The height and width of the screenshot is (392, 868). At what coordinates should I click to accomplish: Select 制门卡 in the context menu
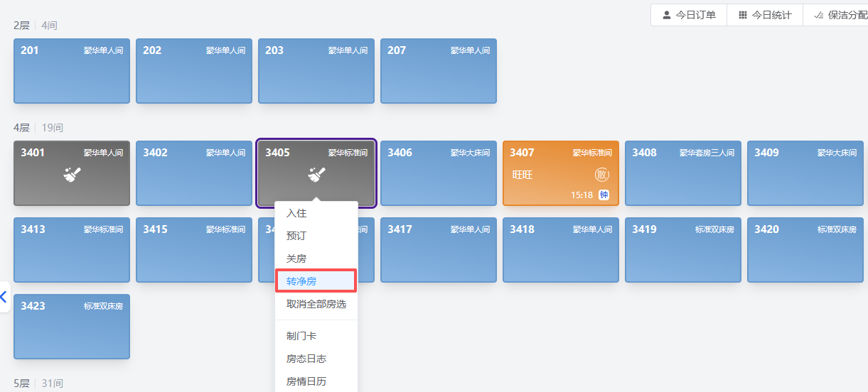pos(316,336)
